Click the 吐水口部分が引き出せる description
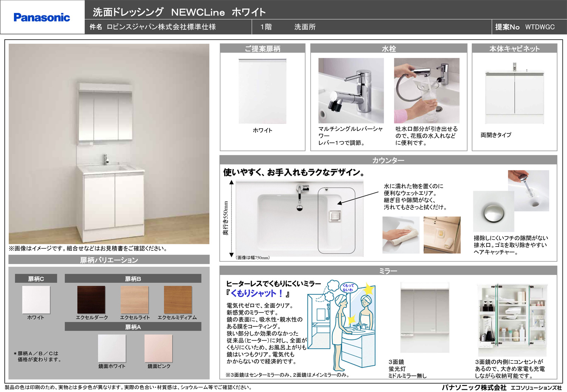 (x=426, y=136)
